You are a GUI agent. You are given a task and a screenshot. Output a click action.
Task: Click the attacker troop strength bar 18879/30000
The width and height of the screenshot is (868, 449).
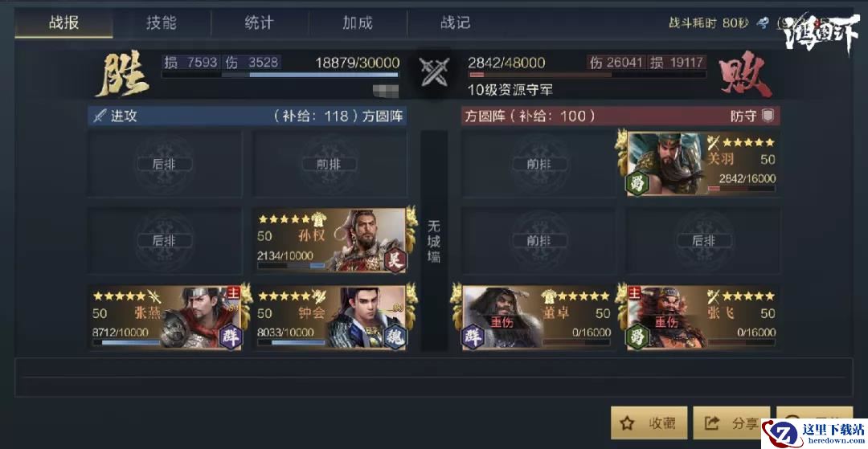click(x=280, y=74)
